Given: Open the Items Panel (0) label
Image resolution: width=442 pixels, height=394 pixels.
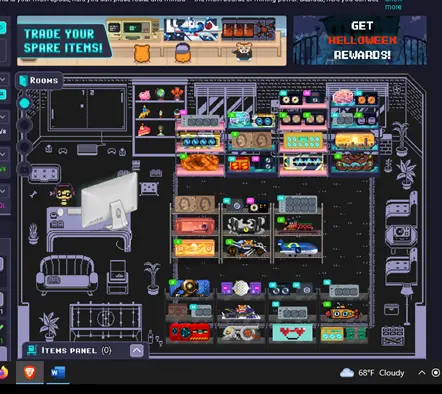Looking at the screenshot, I should (76, 351).
